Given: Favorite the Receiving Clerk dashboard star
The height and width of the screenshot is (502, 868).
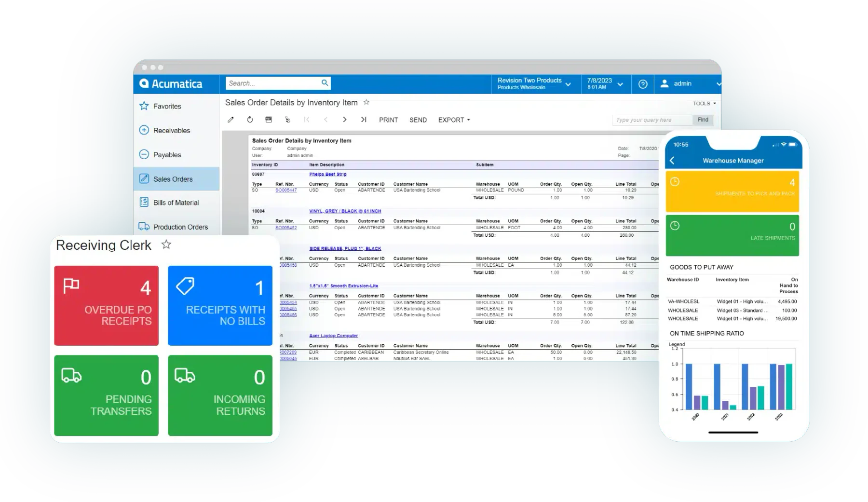Looking at the screenshot, I should (166, 244).
